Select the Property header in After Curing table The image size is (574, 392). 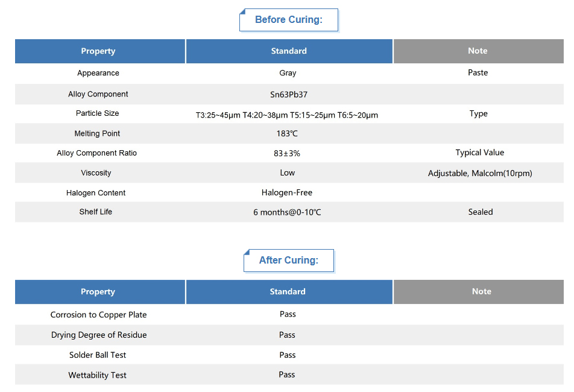coord(100,292)
